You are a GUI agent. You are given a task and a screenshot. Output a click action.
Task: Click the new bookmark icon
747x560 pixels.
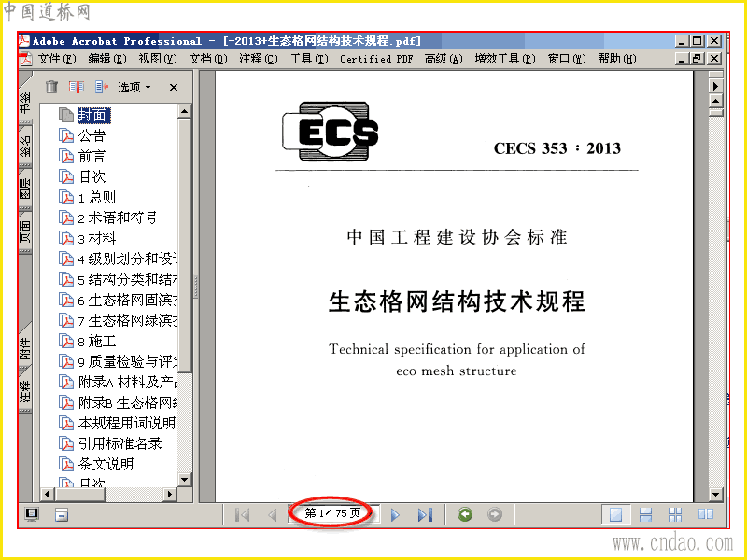click(77, 87)
